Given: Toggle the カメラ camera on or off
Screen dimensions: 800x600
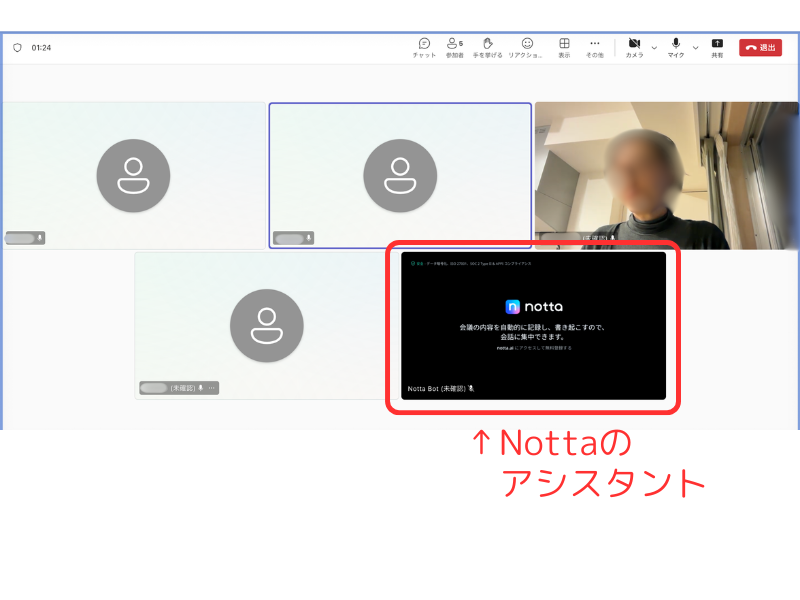Looking at the screenshot, I should pos(634,47).
